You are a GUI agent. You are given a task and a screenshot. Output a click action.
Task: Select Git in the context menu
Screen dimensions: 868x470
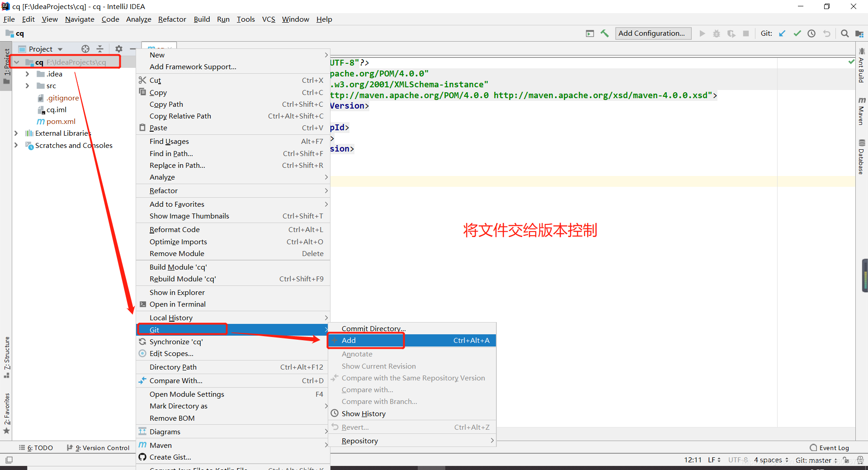pyautogui.click(x=233, y=330)
